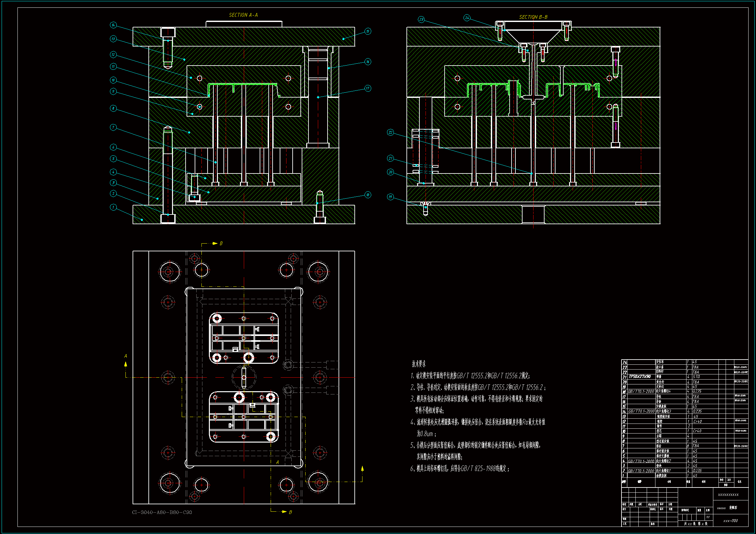Click the 技术要求 notes heading
This screenshot has height=534, width=756.
tap(418, 364)
